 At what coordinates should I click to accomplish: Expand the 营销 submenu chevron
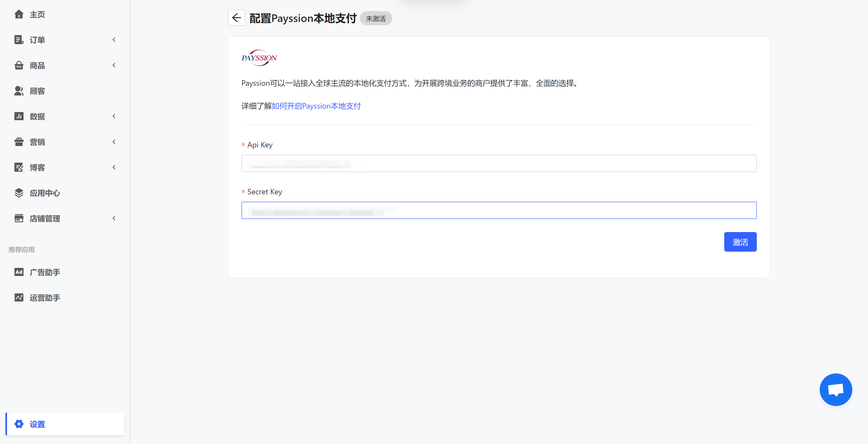pyautogui.click(x=114, y=142)
